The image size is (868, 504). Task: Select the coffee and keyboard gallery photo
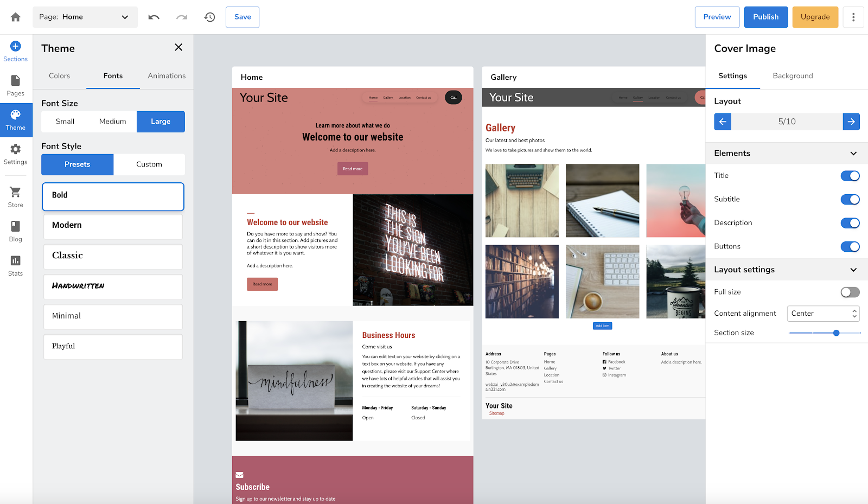click(x=602, y=282)
